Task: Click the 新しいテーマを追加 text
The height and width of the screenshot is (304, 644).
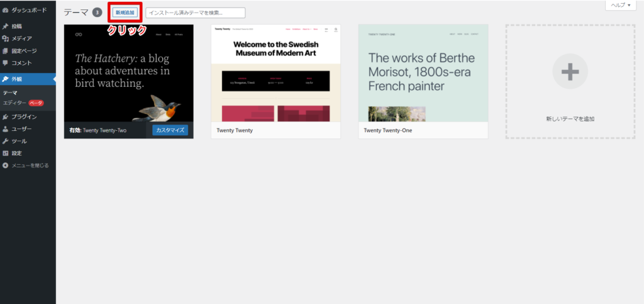Action: pos(570,119)
